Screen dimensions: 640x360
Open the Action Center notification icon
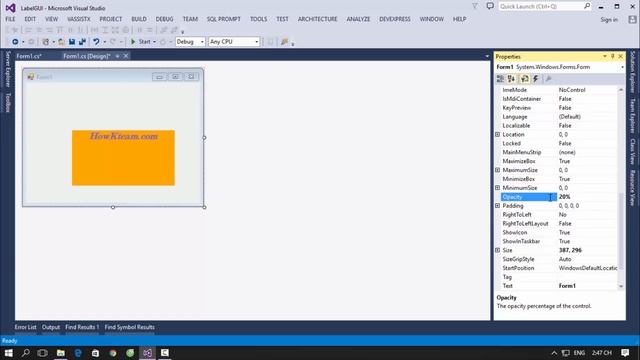[625, 353]
